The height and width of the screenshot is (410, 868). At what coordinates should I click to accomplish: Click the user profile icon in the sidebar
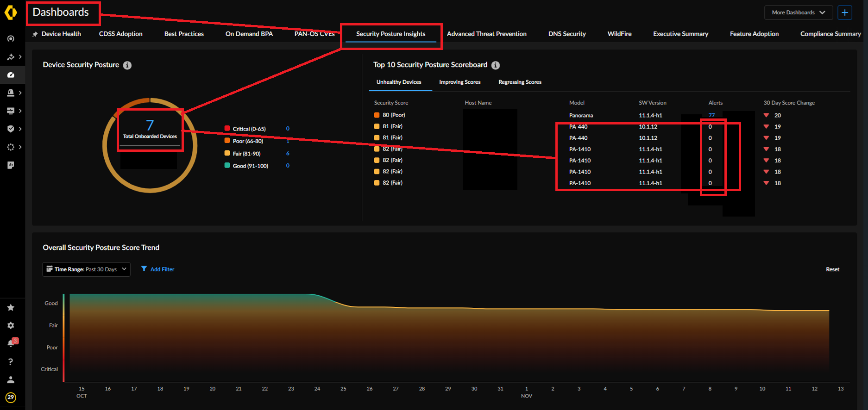11,380
